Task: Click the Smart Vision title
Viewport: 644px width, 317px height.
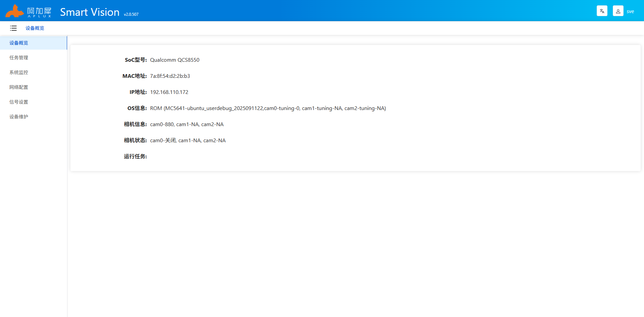Action: [90, 12]
